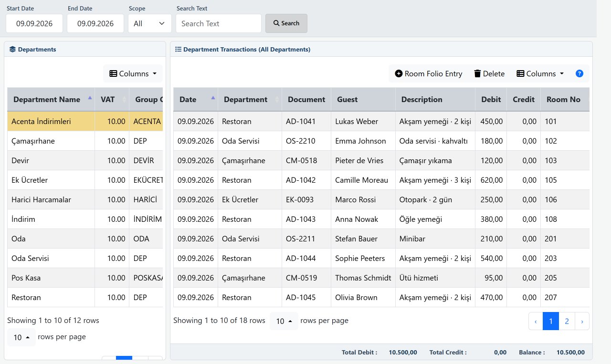This screenshot has width=611, height=364.
Task: Click the End Date field
Action: (95, 23)
